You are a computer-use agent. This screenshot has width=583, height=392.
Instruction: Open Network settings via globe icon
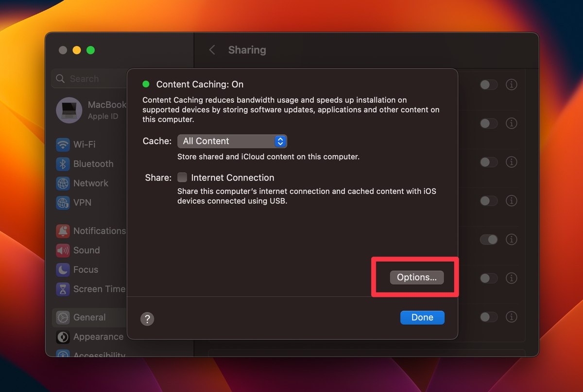tap(63, 183)
